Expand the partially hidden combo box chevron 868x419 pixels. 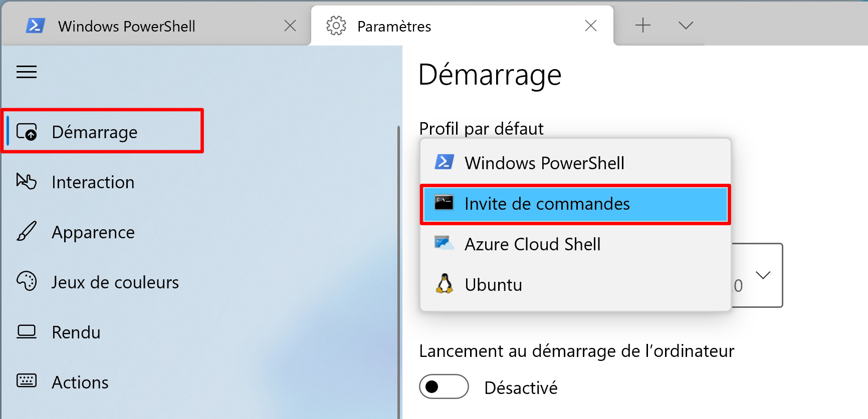[763, 275]
